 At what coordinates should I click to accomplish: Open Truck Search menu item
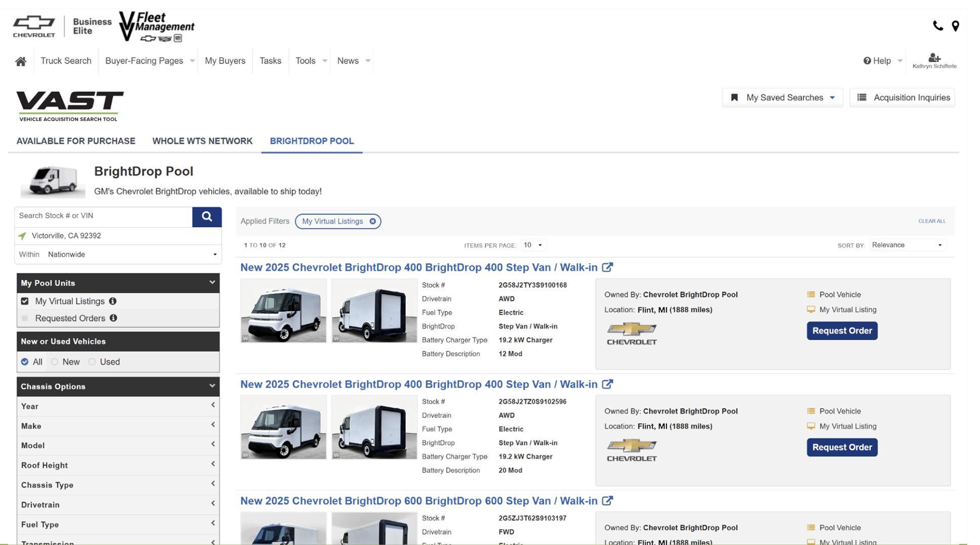66,61
